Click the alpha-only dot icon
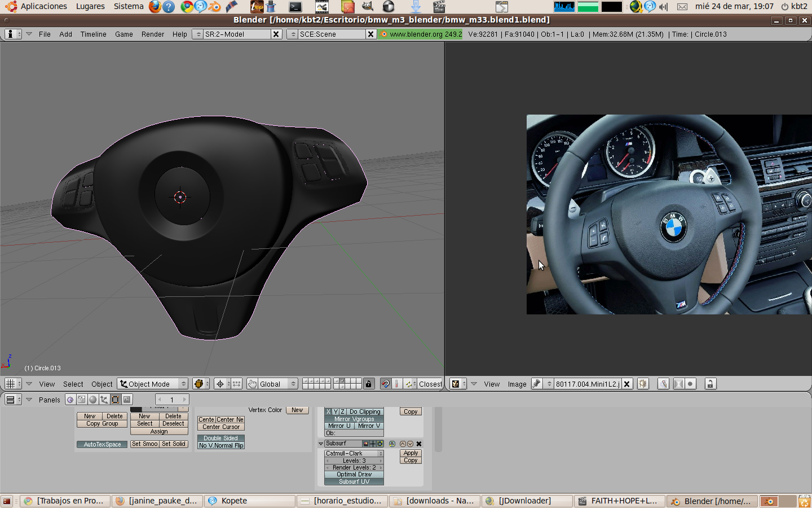The width and height of the screenshot is (812, 508). (x=690, y=384)
